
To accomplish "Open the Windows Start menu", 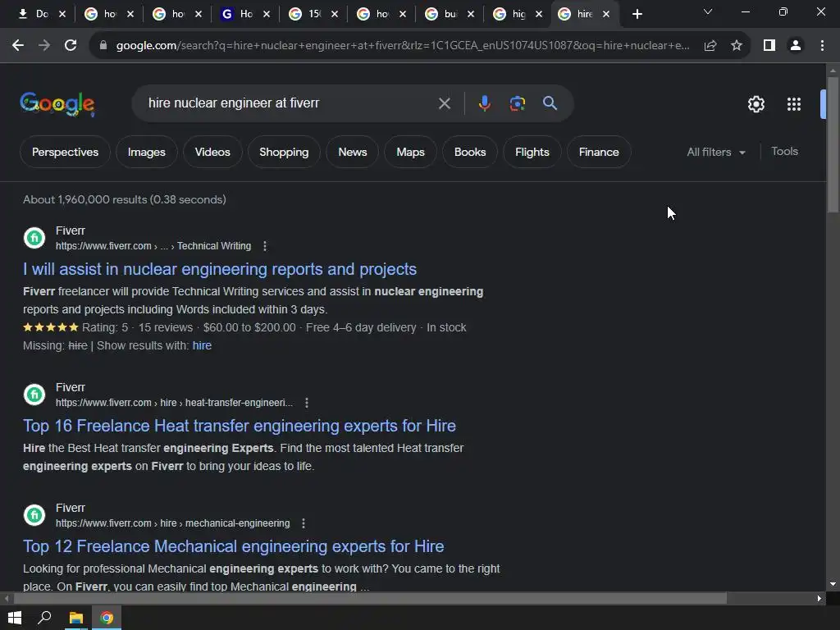I will tap(15, 618).
